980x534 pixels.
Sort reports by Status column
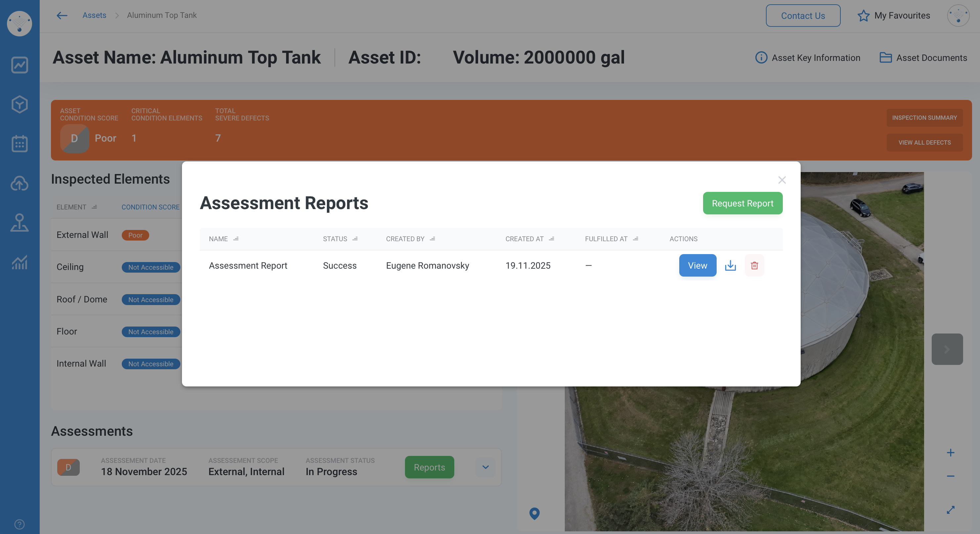(355, 239)
